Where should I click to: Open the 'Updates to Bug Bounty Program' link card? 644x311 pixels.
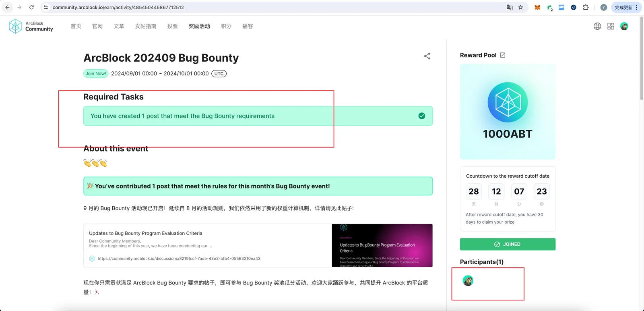click(x=258, y=245)
